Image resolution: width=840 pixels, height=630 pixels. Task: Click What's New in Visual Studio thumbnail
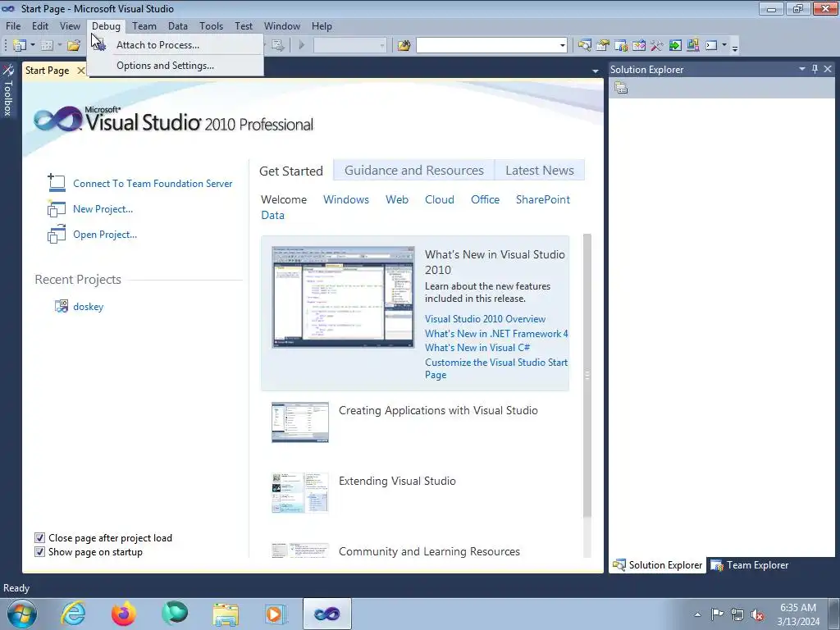click(x=343, y=297)
